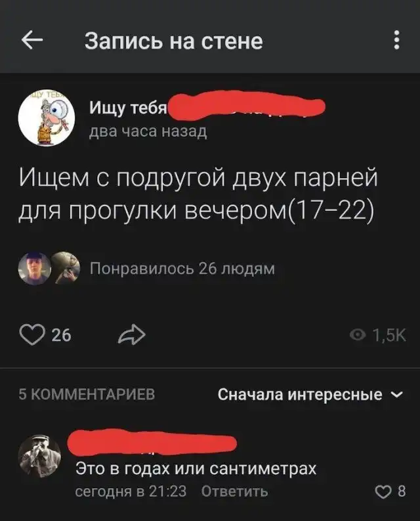
Task: Open the 'Ищу тебя' community avatar
Action: (47, 118)
